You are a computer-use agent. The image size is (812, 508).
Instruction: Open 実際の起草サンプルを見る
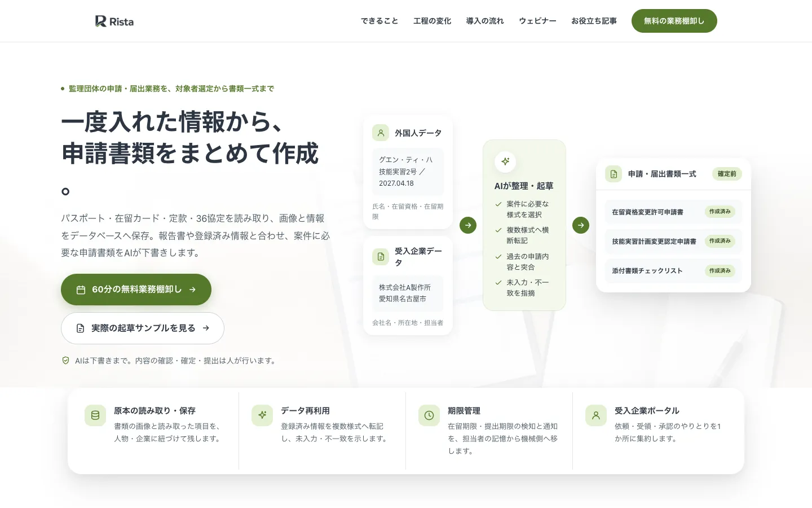click(x=143, y=328)
